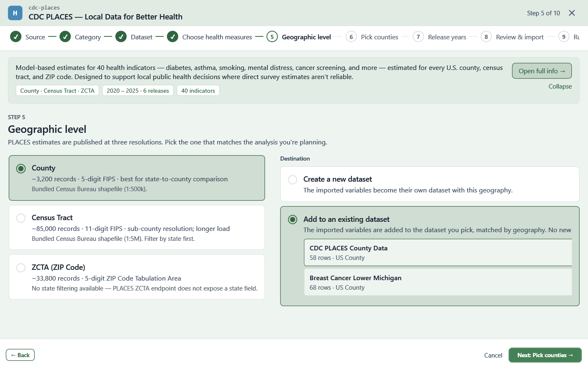Click the cdc-places identifier text
The image size is (588, 365).
coord(44,7)
